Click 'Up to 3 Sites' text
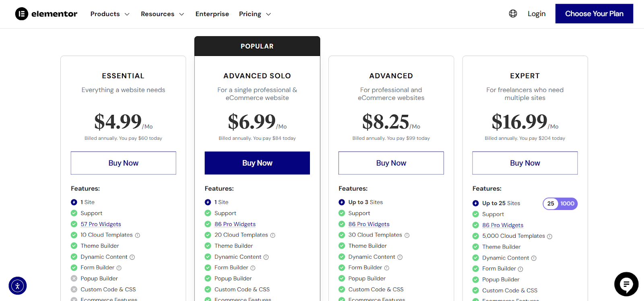Image resolution: width=644 pixels, height=301 pixels. pyautogui.click(x=365, y=202)
